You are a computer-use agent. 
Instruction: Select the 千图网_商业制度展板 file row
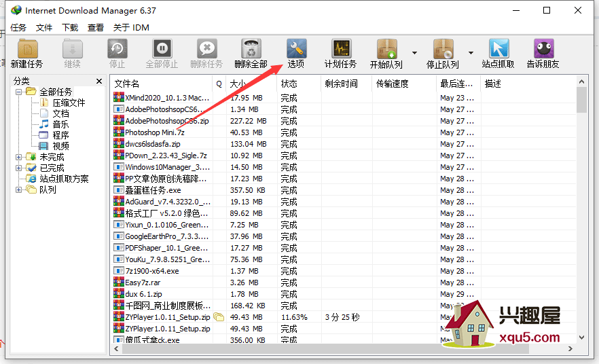[344, 306]
